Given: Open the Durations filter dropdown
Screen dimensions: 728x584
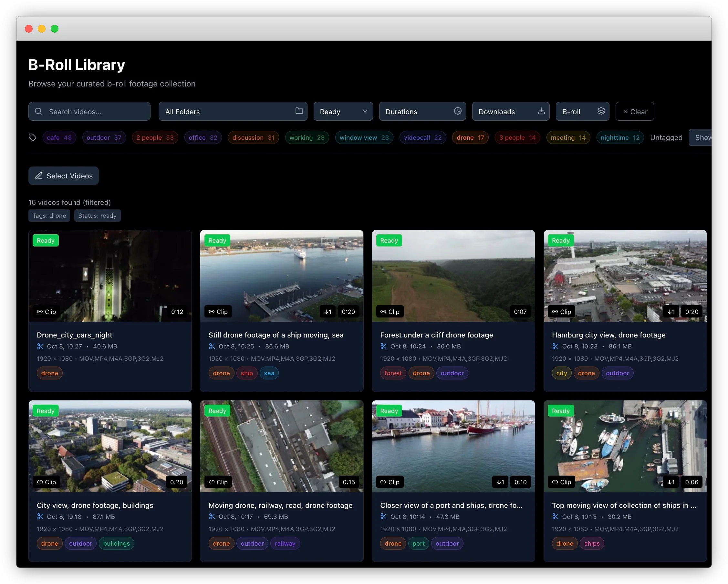Looking at the screenshot, I should point(422,111).
